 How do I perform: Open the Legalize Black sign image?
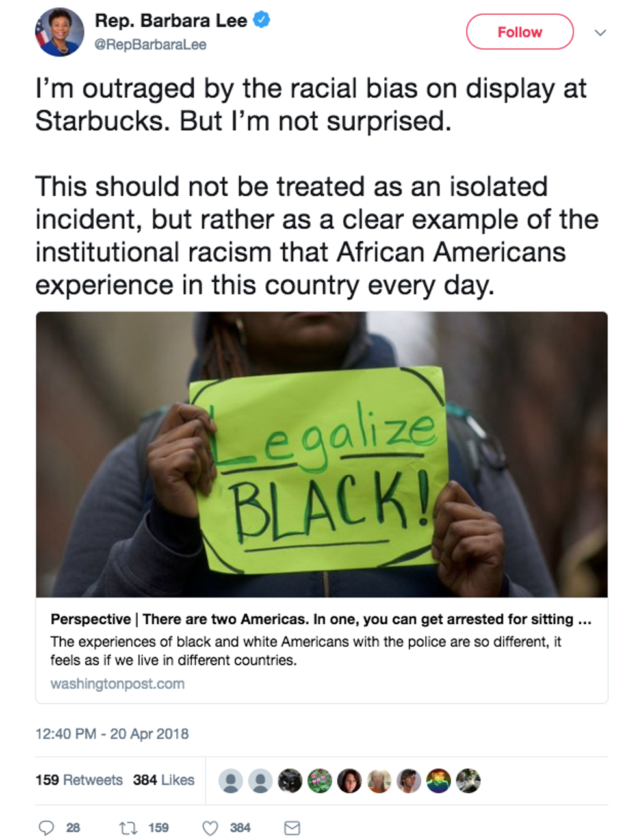click(322, 454)
